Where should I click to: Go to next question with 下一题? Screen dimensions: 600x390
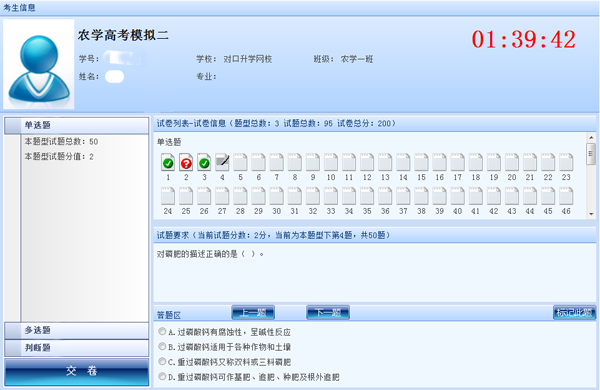pos(328,313)
